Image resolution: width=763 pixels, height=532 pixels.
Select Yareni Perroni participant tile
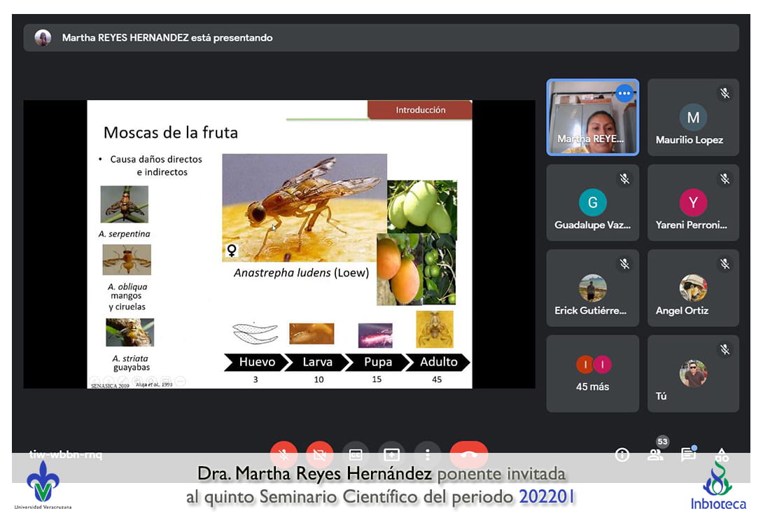693,203
